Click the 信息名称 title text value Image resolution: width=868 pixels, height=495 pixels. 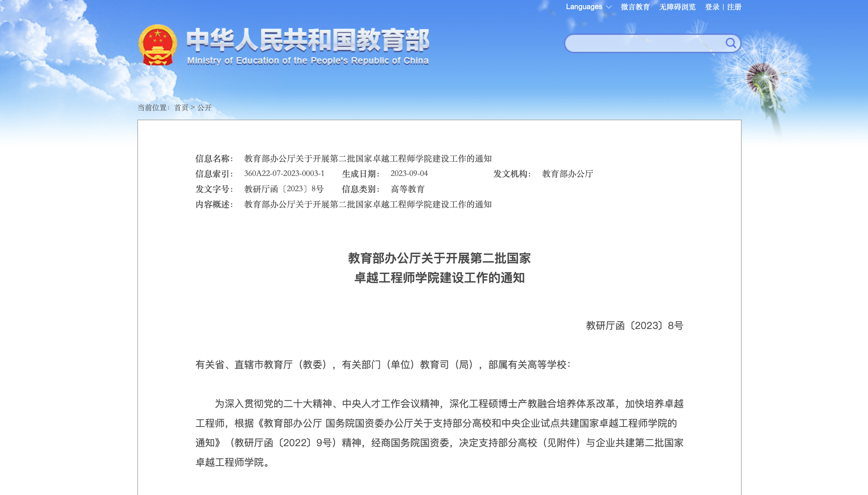coord(368,158)
